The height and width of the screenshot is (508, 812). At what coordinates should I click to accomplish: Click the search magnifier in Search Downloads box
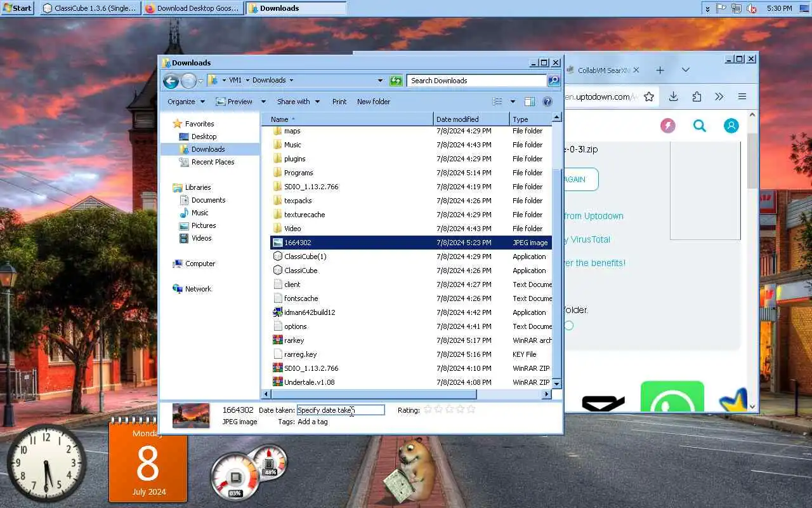click(x=554, y=81)
